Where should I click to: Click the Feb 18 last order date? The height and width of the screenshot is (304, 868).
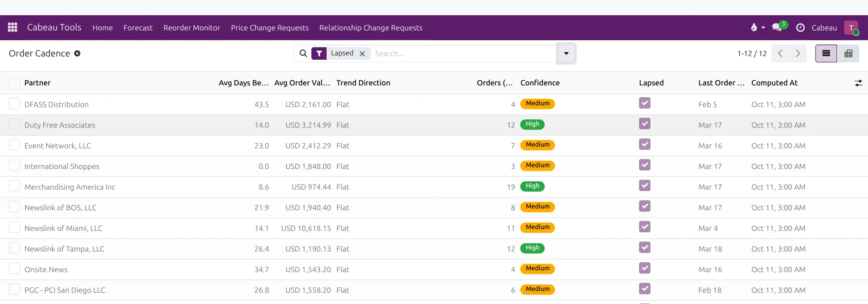pyautogui.click(x=710, y=290)
